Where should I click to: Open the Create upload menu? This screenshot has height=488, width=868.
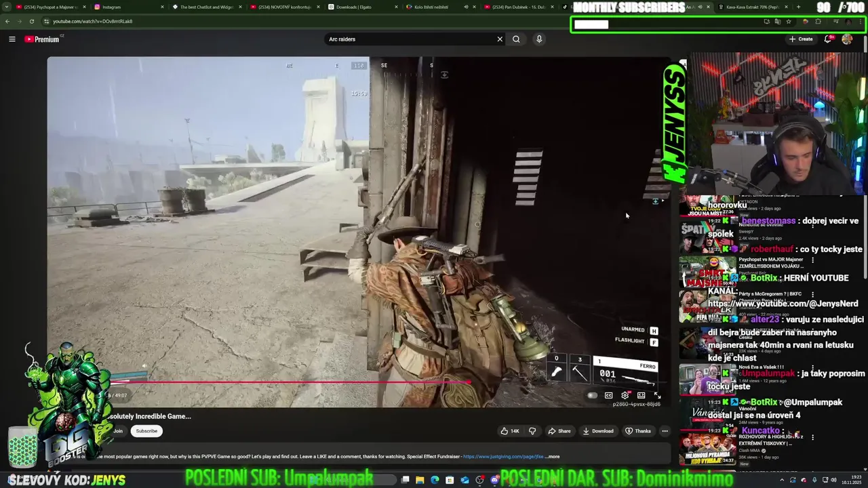(x=801, y=39)
